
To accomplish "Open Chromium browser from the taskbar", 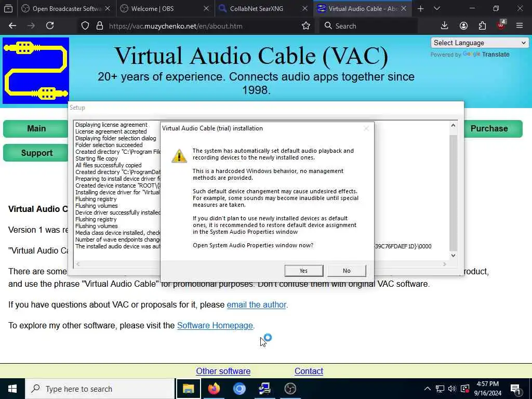I will (239, 389).
